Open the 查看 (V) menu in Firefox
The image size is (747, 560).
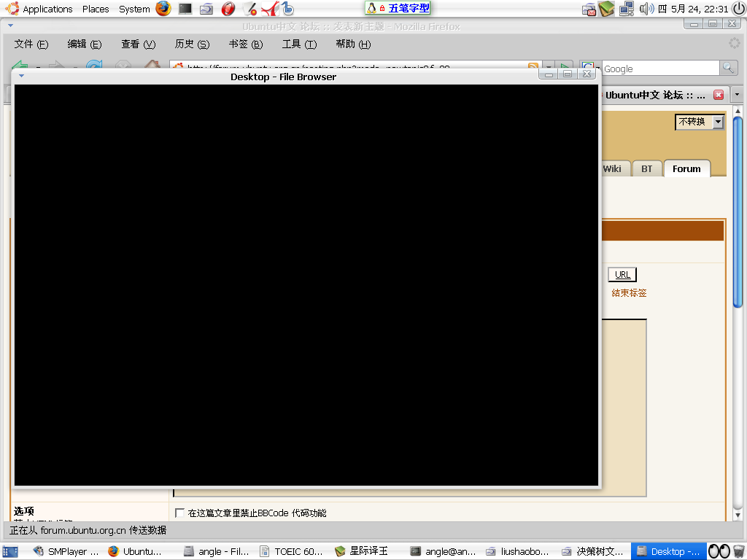click(x=138, y=44)
